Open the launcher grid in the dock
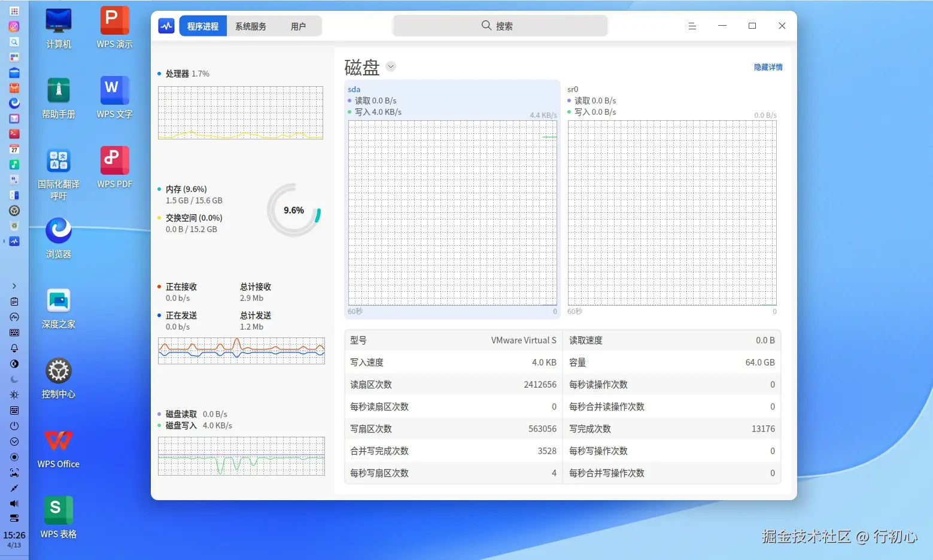933x560 pixels. pyautogui.click(x=14, y=11)
